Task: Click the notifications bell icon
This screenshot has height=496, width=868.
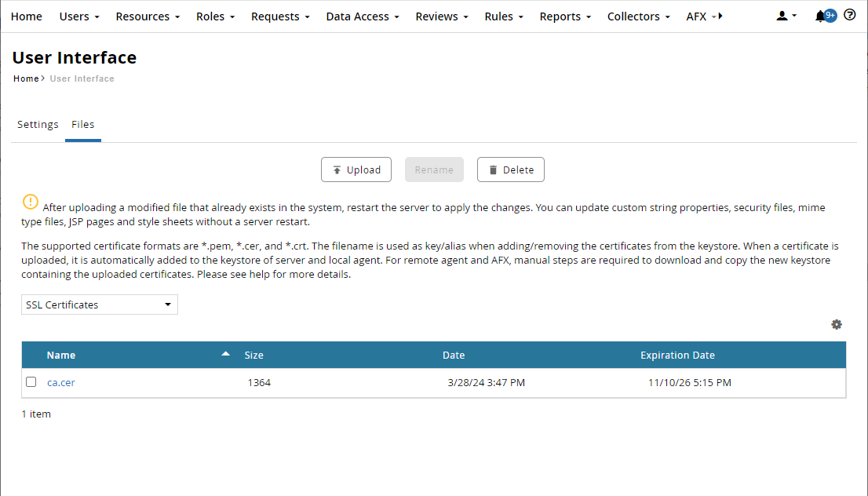Action: (821, 16)
